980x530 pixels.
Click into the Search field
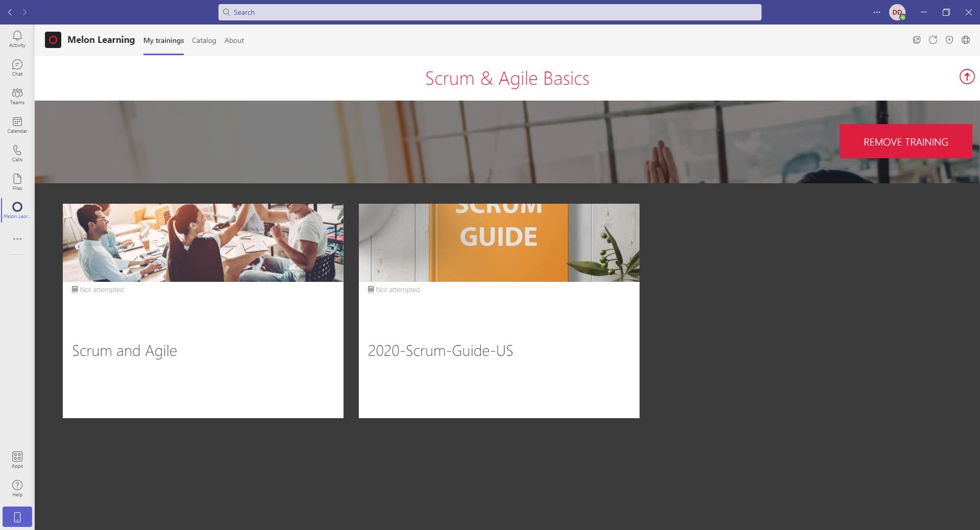tap(490, 12)
